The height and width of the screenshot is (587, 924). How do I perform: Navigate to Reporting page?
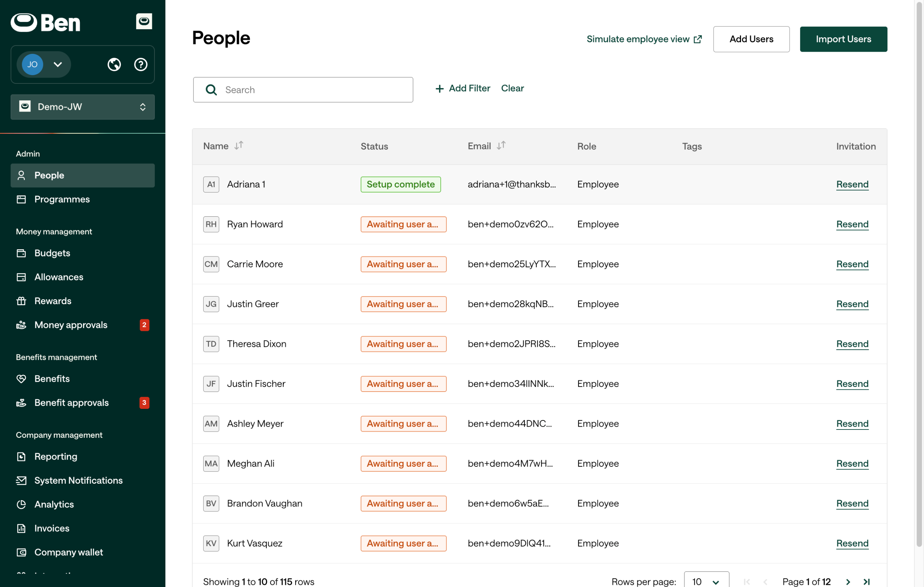pos(56,456)
